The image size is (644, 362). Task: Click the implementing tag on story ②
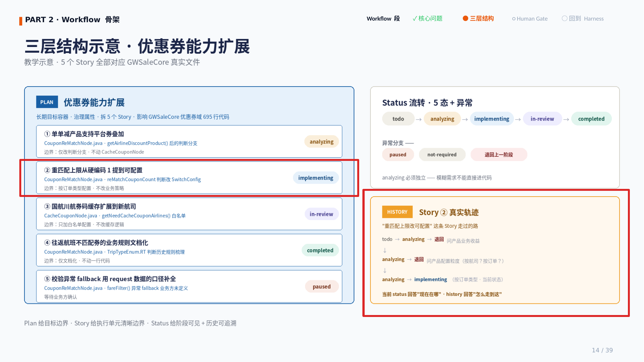point(316,178)
